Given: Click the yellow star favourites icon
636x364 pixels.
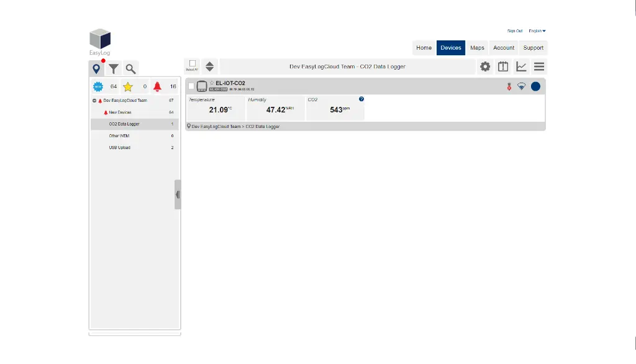Looking at the screenshot, I should (128, 86).
